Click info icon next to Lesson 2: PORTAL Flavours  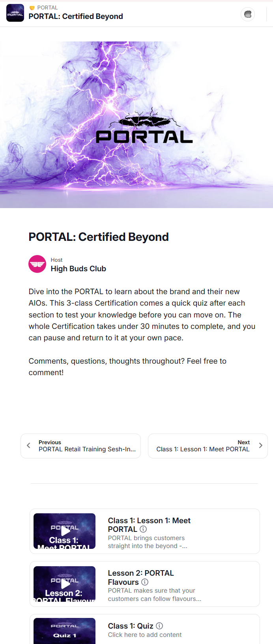pyautogui.click(x=145, y=582)
